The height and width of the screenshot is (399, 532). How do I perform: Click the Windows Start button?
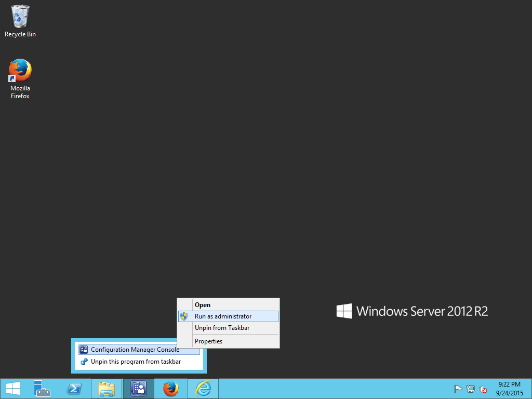coord(13,389)
